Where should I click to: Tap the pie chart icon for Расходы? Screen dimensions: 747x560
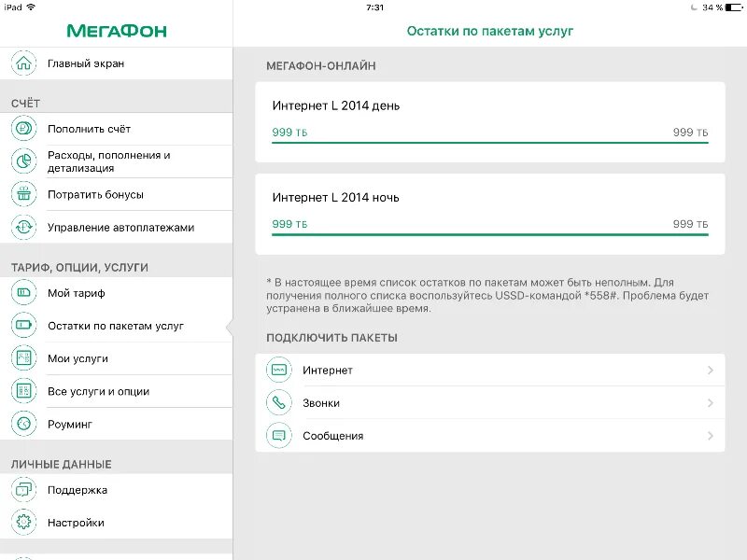click(x=24, y=161)
